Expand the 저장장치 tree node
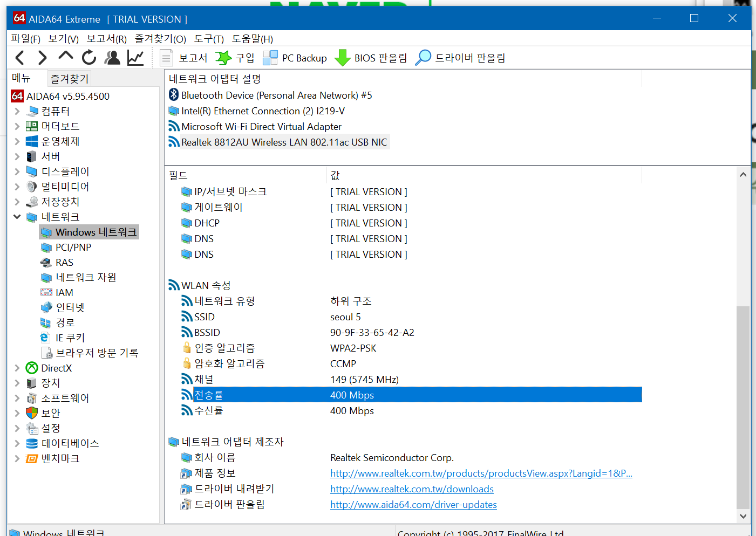The image size is (756, 536). (17, 202)
